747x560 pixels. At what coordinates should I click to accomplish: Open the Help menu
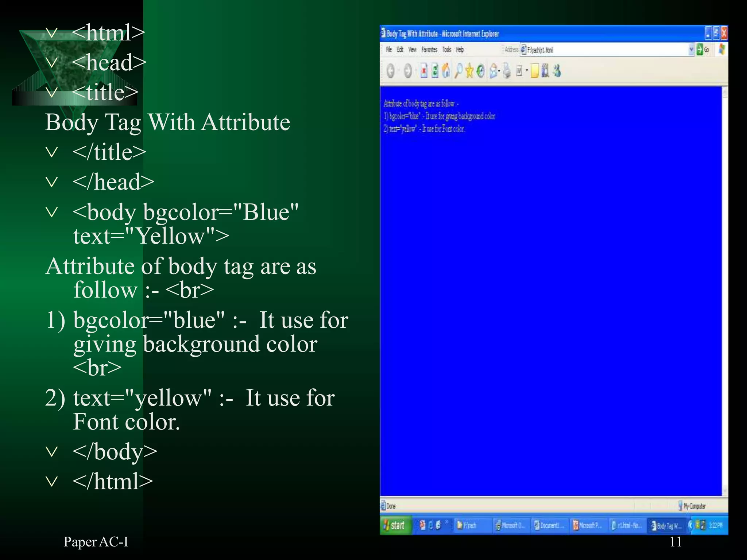coord(460,50)
